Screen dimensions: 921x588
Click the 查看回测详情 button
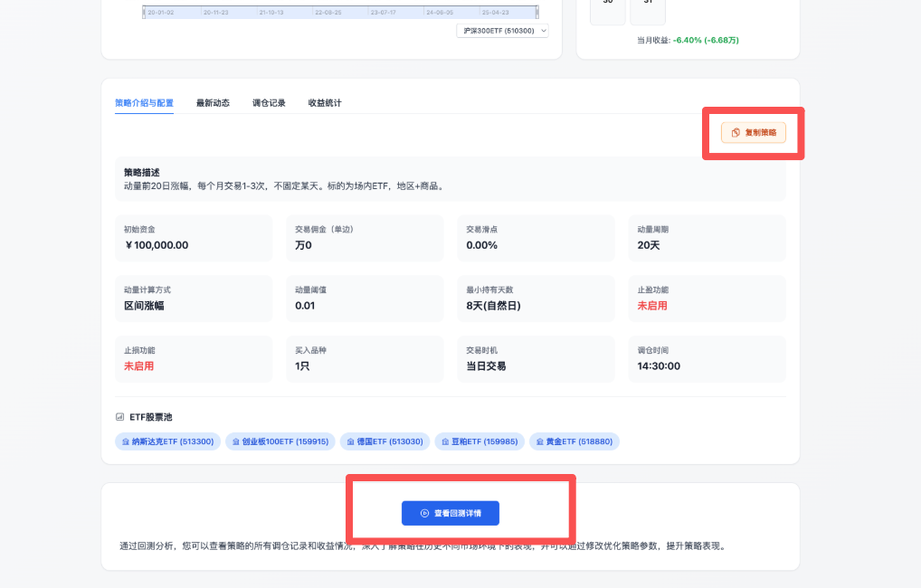[x=451, y=513]
